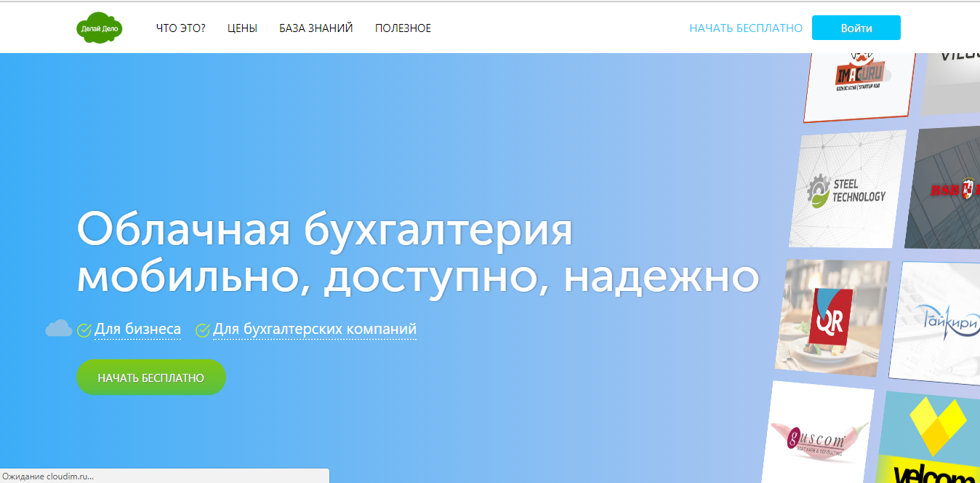Click the НАЧАТЬ БЕСПЛАТНО header link
This screenshot has width=980, height=483.
point(745,28)
